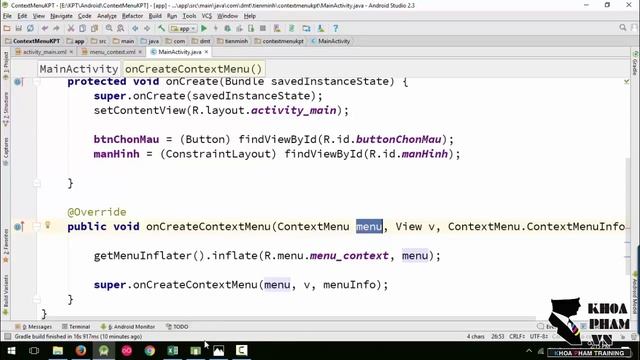Viewport: 640px width, 360px height.
Task: Click the Stop square toolbar icon
Action: [x=263, y=29]
